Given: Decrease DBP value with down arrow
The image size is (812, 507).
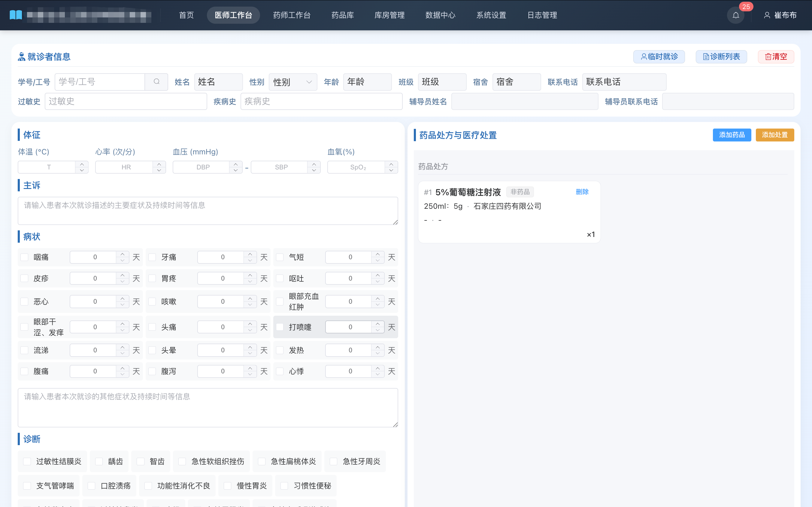Looking at the screenshot, I should [x=236, y=170].
